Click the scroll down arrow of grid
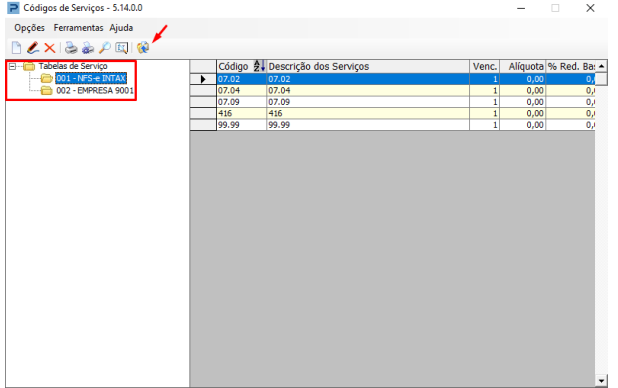Viewport: 618px width, 388px height. click(x=601, y=381)
